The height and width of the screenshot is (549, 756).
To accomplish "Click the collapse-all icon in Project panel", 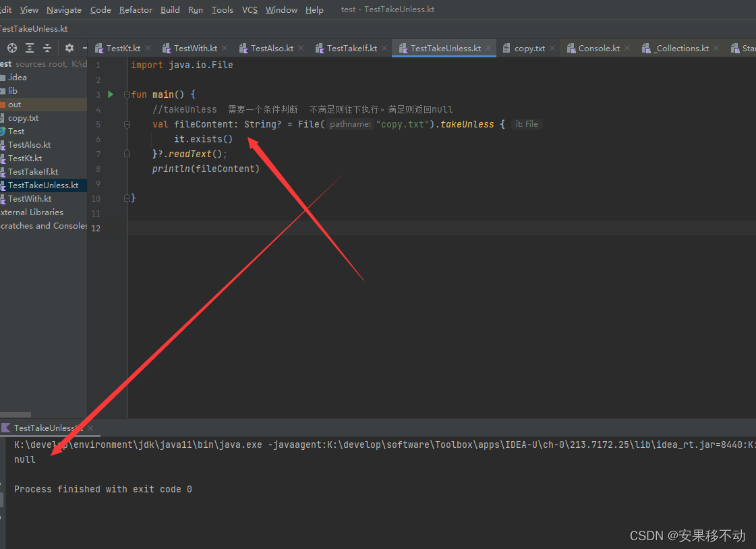I will click(x=46, y=48).
